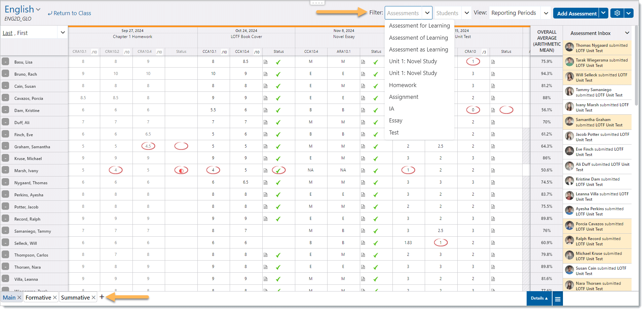Expand the Reporting Periods view dropdown
This screenshot has height=311, width=644.
(x=546, y=13)
